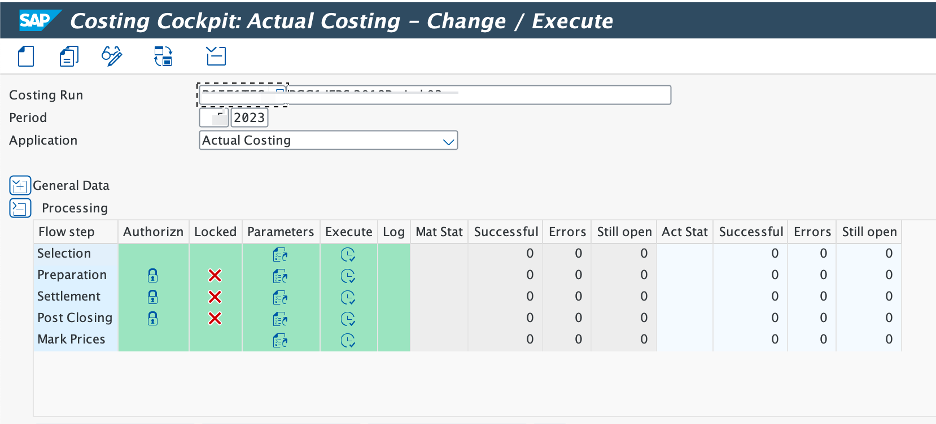Screen dimensions: 936x424
Task: Collapse the General Data section
Action: 20,185
